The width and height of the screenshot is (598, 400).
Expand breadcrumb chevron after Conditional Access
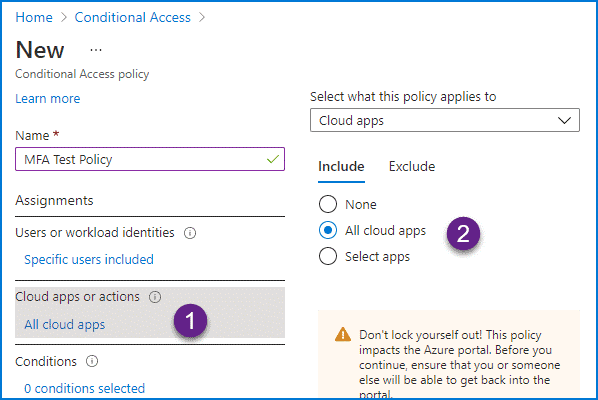pyautogui.click(x=202, y=17)
